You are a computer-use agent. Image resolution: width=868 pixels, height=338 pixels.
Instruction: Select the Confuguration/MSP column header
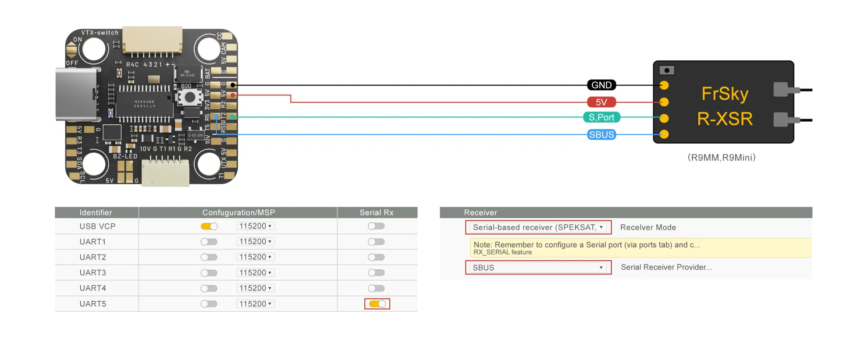click(x=238, y=213)
